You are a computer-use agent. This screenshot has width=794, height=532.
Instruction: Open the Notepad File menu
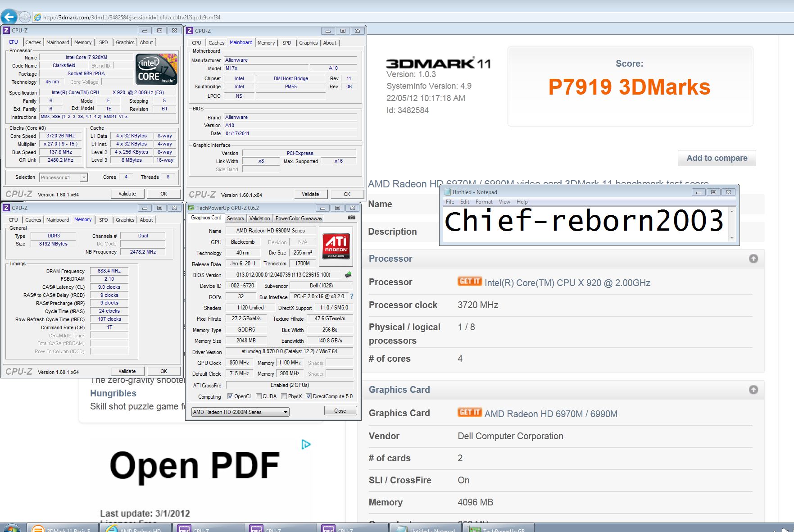(450, 202)
